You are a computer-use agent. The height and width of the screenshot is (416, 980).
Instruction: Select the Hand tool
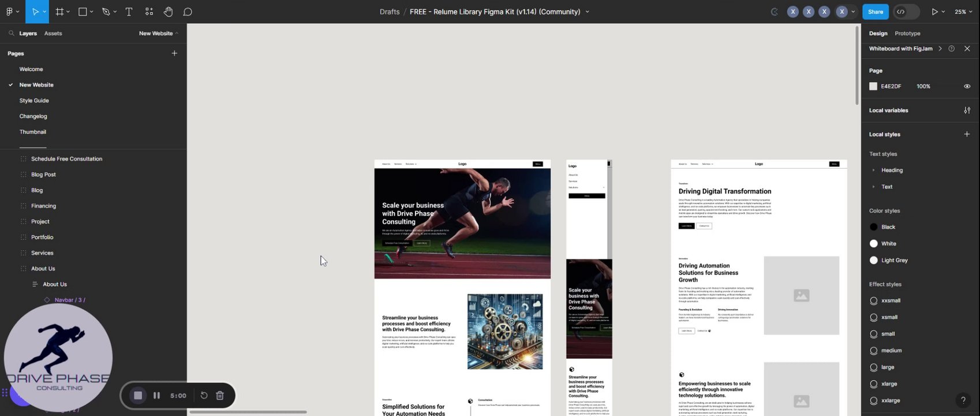pyautogui.click(x=168, y=12)
